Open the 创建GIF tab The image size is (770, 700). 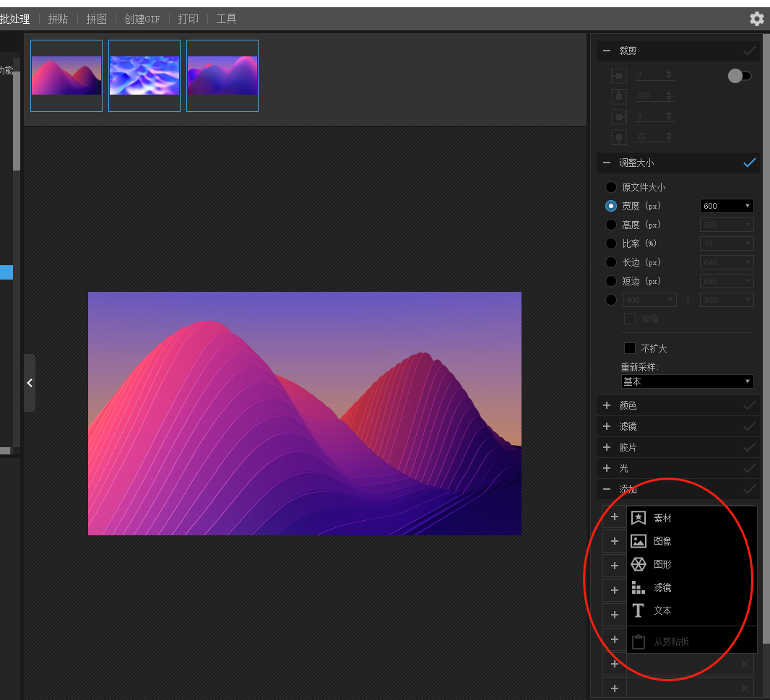coord(142,19)
